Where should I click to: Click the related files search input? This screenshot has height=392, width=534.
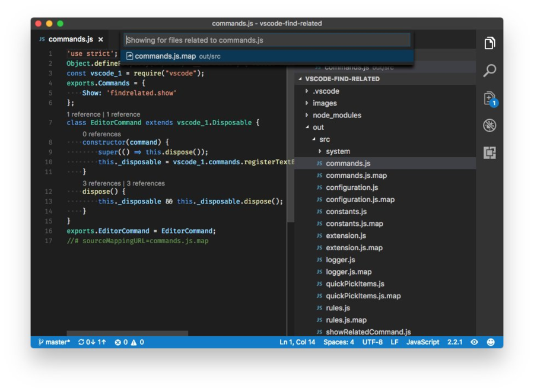267,40
